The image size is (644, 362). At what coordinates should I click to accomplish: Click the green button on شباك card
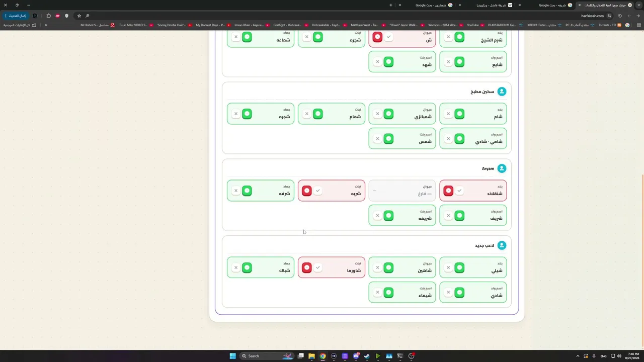[247, 267]
